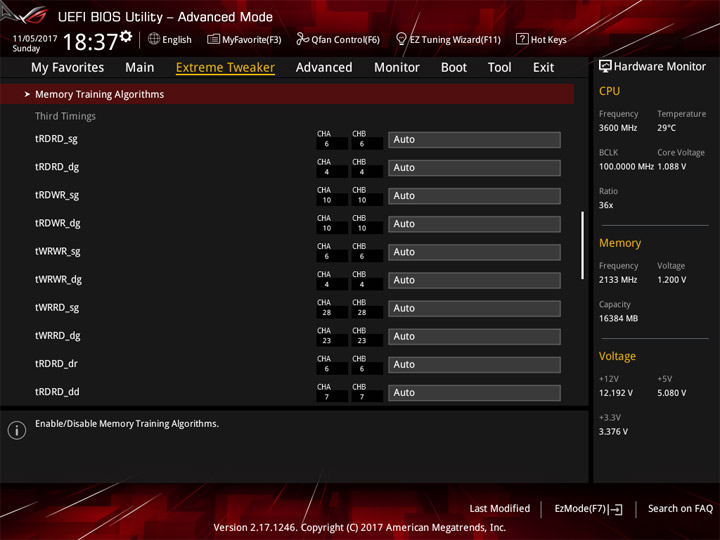Open English language selector
Viewport: 720px width, 540px height.
click(x=177, y=39)
